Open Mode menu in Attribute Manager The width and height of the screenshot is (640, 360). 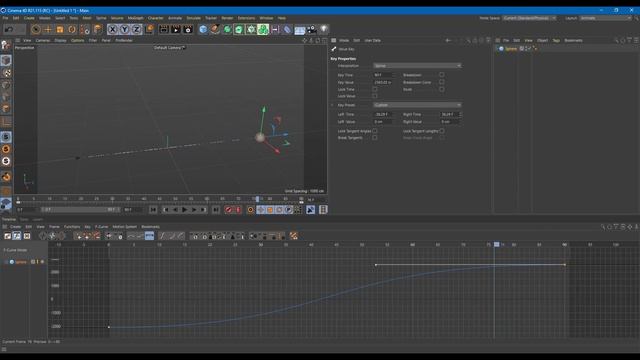click(x=344, y=40)
